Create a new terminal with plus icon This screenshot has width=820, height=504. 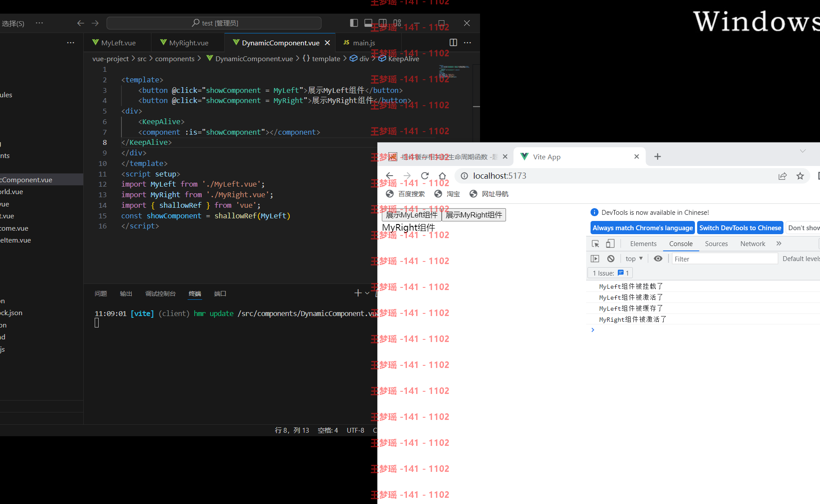pos(358,293)
